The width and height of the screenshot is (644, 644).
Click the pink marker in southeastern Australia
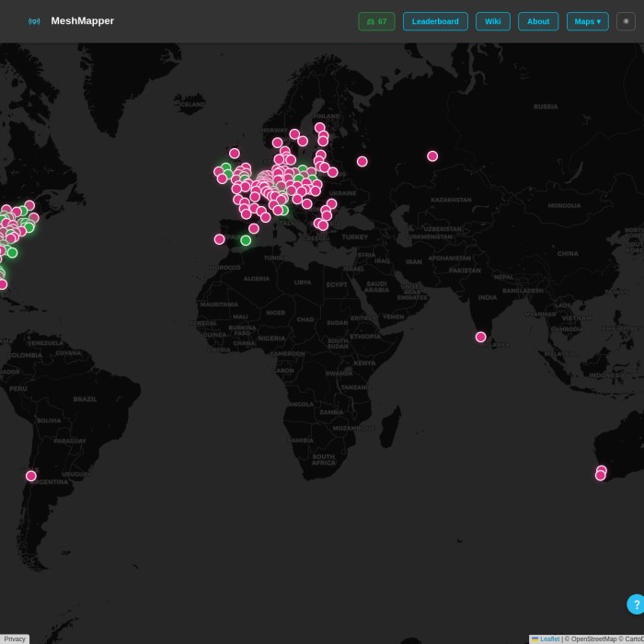[x=601, y=474]
